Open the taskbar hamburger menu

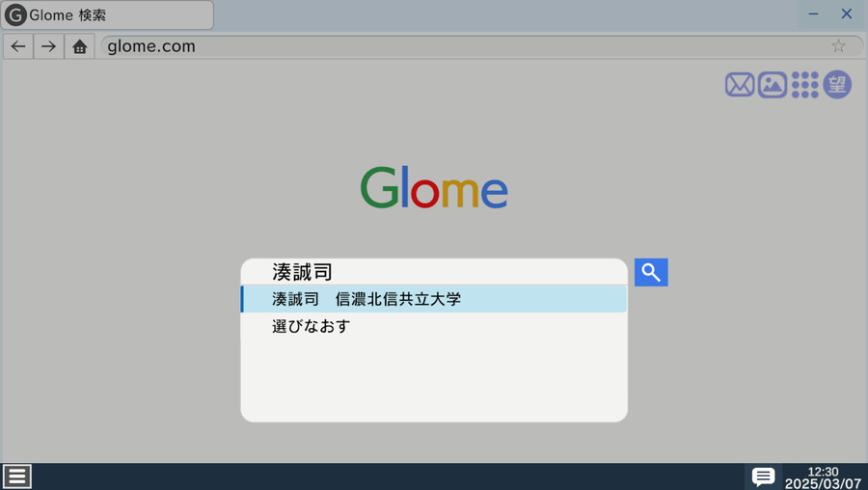pos(17,476)
